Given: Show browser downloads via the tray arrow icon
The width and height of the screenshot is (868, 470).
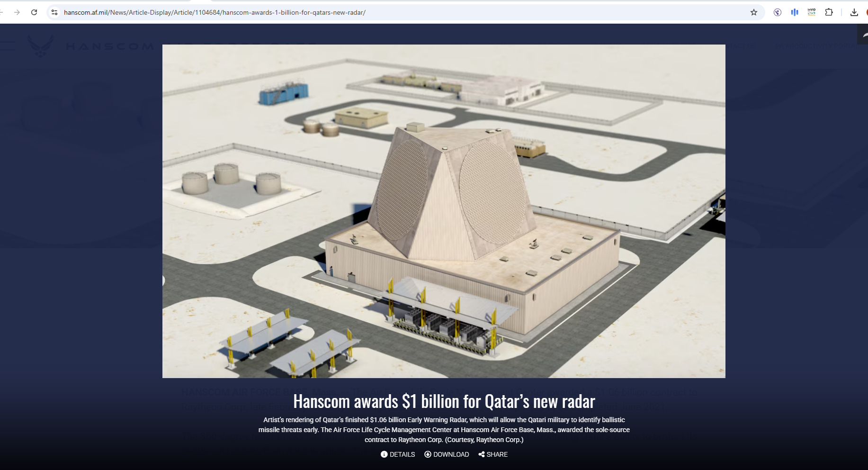Looking at the screenshot, I should (854, 12).
